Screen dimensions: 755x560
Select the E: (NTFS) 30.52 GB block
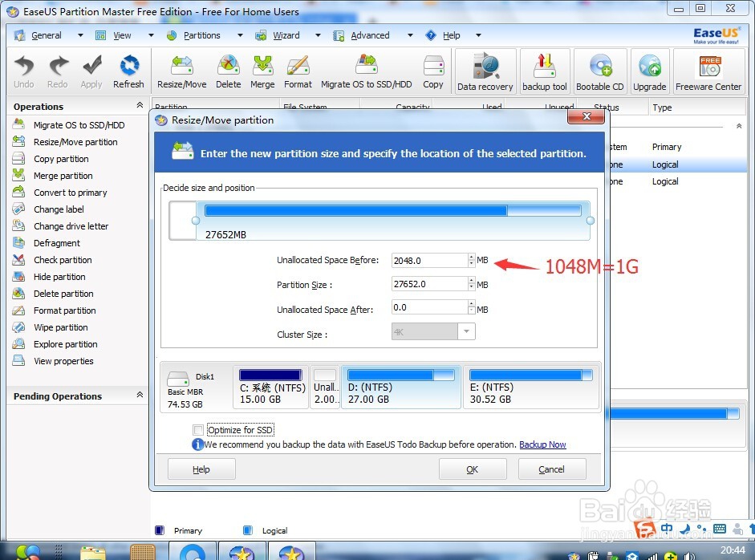[x=530, y=388]
